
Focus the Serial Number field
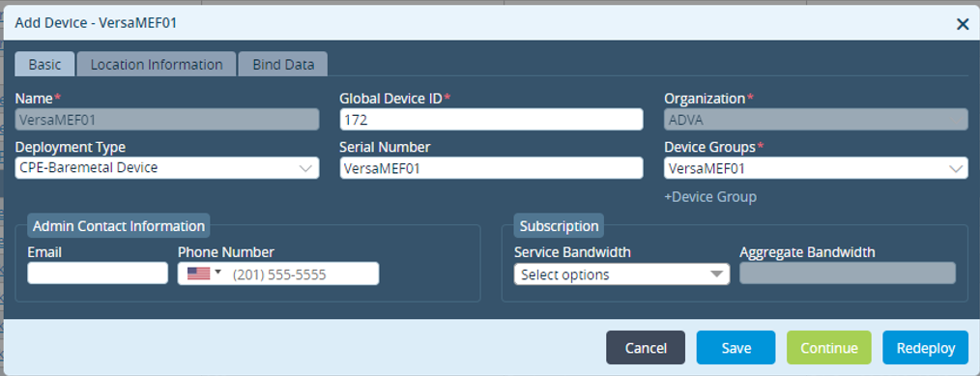point(491,168)
